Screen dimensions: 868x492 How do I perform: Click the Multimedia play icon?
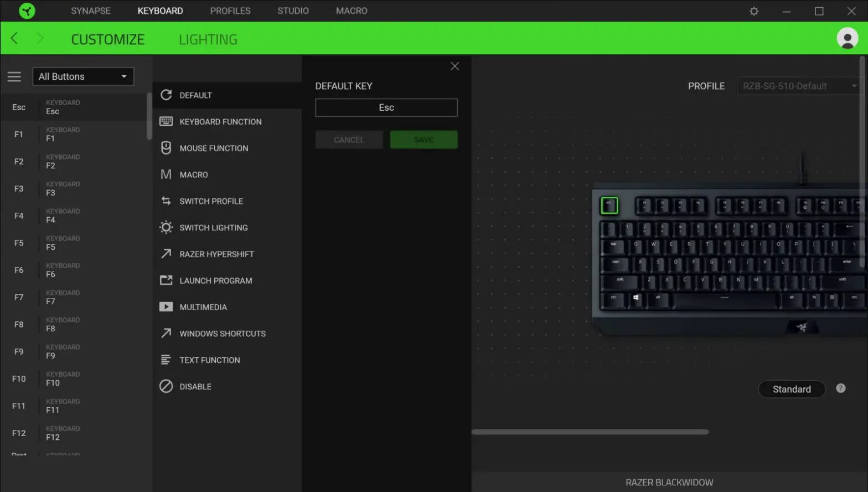(x=166, y=306)
